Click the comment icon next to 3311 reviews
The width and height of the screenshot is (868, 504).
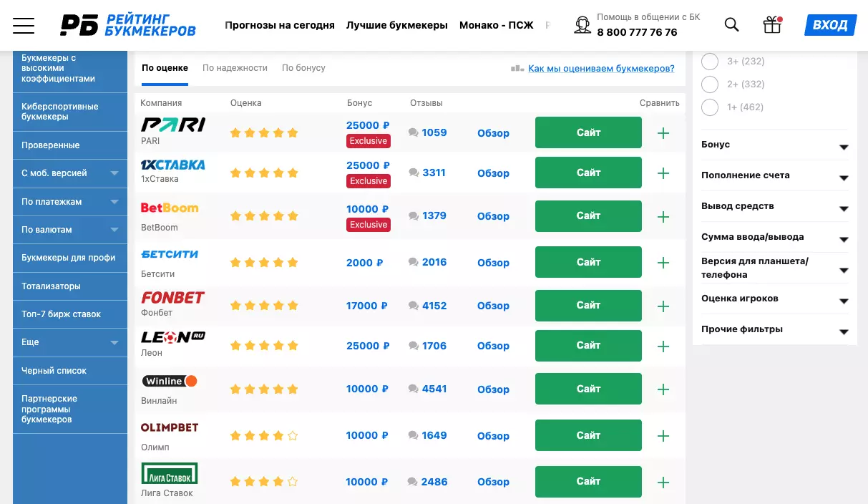pyautogui.click(x=413, y=173)
